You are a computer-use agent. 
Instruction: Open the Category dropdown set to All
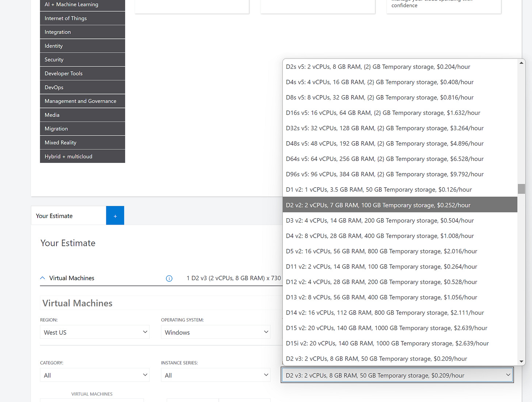point(94,375)
